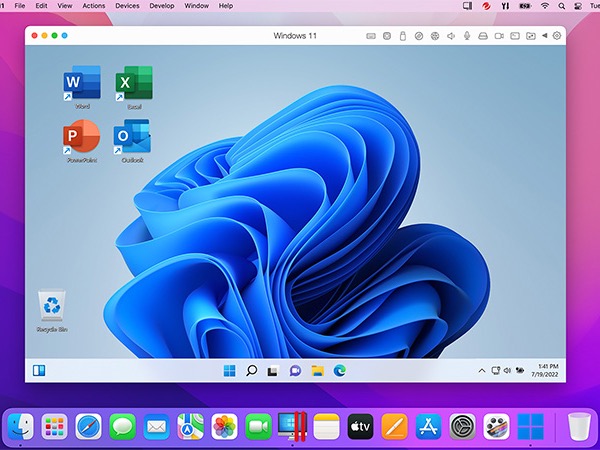Expand hidden tray icons chevron
Viewport: 600px width, 450px height.
(x=482, y=370)
